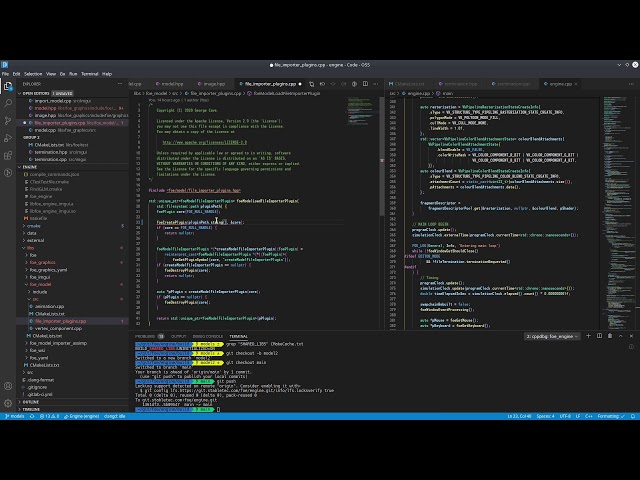Screen dimensions: 640x480
Task: Toggle the Formatting status item
Action: pyautogui.click(x=611, y=416)
